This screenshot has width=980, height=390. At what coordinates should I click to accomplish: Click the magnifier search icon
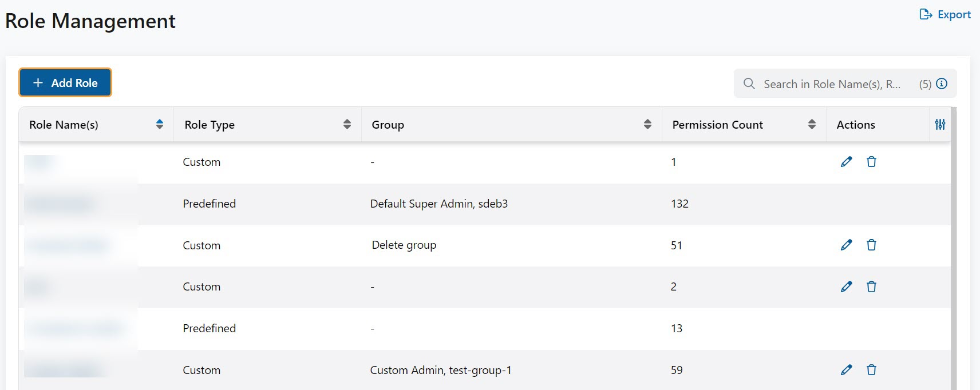point(749,84)
